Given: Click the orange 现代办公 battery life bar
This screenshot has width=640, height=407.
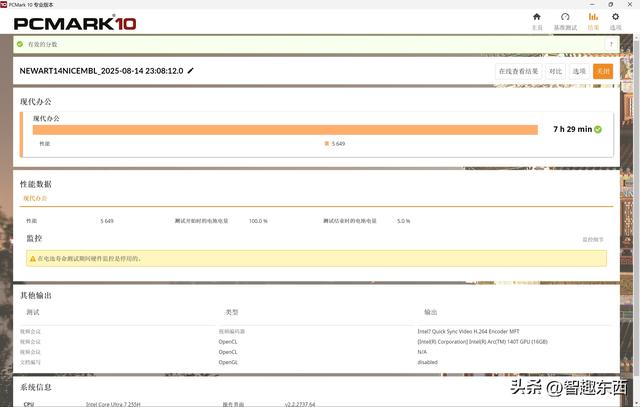Looking at the screenshot, I should (x=285, y=130).
